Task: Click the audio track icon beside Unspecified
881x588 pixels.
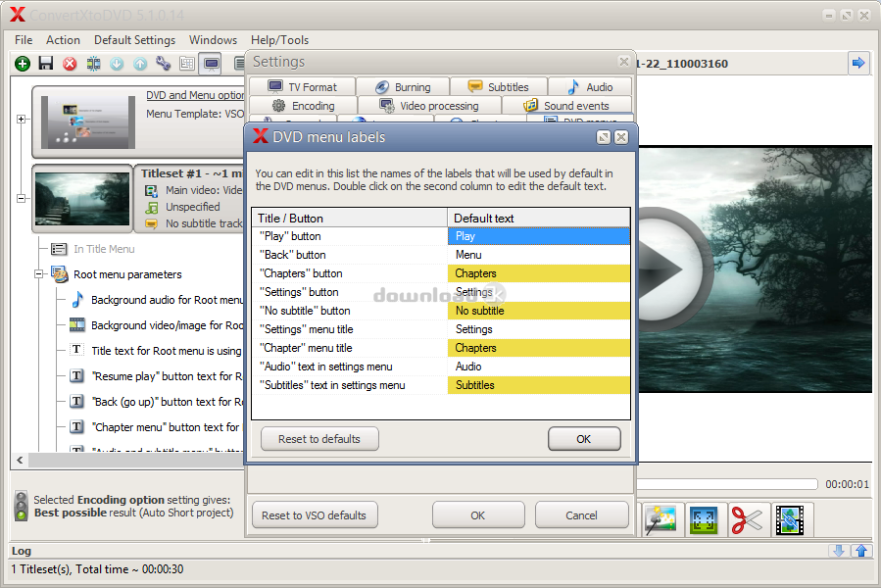Action: point(152,208)
